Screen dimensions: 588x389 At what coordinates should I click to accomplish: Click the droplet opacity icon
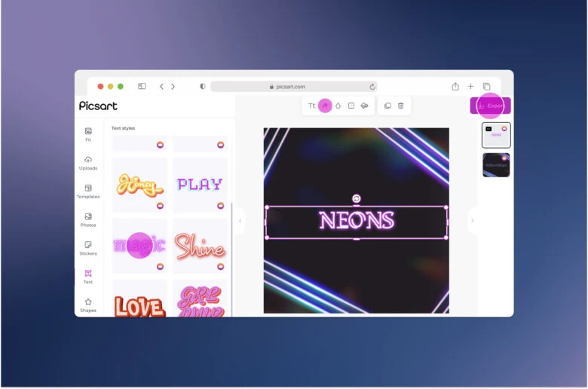click(x=338, y=106)
